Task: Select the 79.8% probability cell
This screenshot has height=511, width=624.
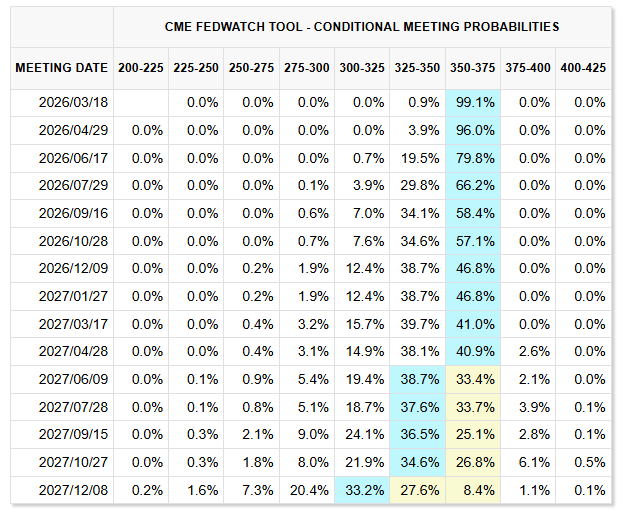Action: (474, 158)
